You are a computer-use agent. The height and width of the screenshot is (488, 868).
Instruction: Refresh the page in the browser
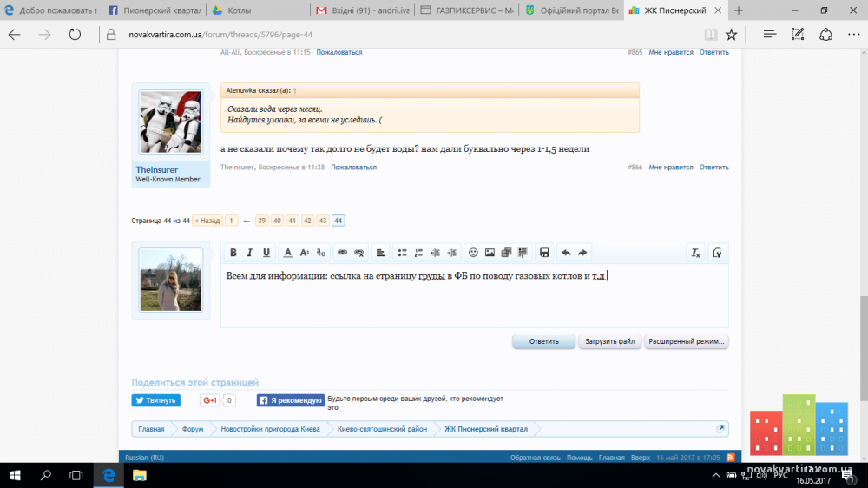click(75, 35)
